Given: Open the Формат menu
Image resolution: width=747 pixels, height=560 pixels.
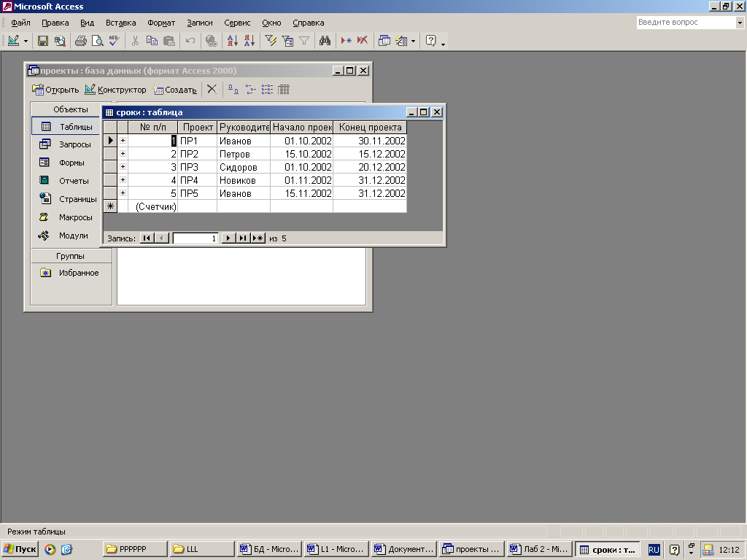Looking at the screenshot, I should (x=161, y=23).
